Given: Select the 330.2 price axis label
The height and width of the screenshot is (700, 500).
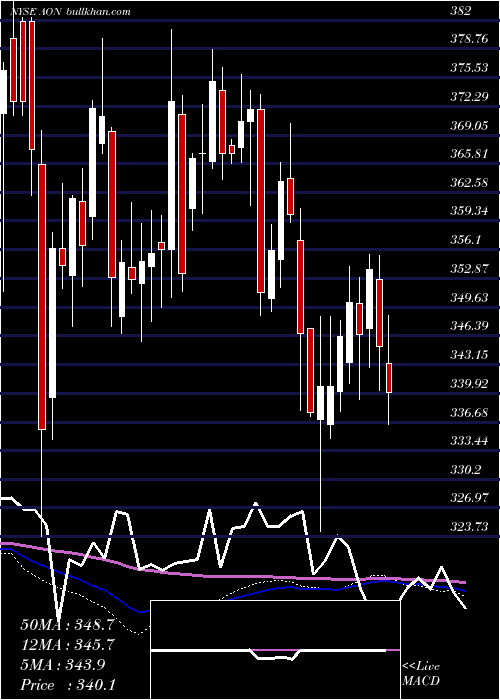Looking at the screenshot, I should coord(465,470).
